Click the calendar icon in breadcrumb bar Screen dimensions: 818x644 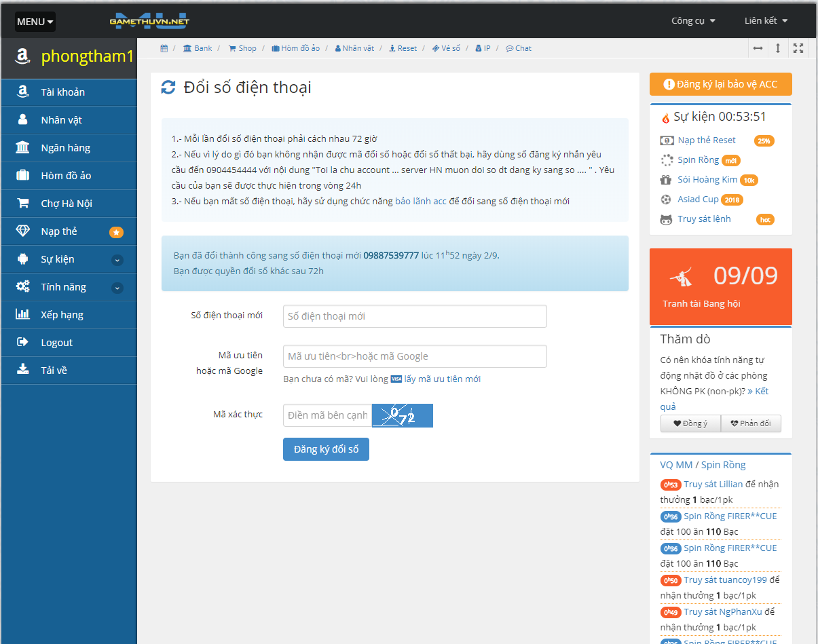pyautogui.click(x=164, y=48)
